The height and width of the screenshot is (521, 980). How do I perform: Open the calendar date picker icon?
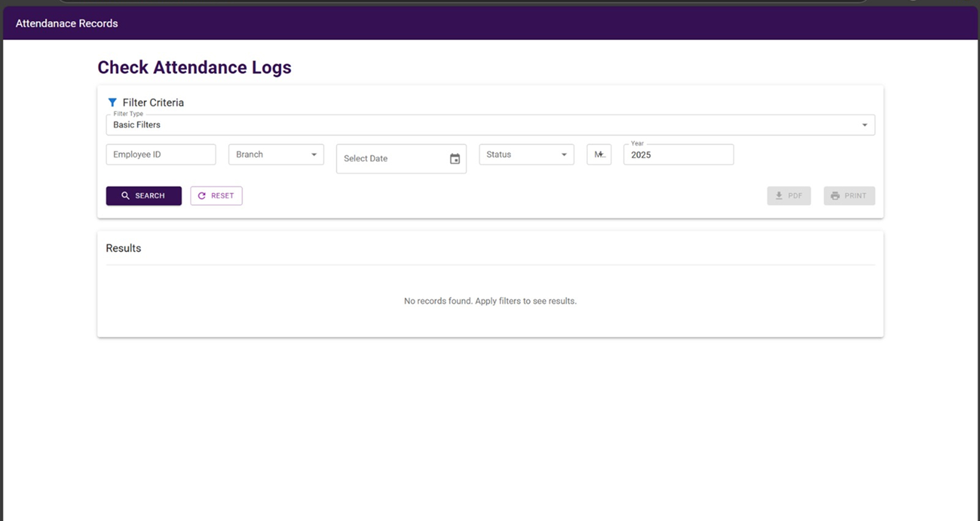pyautogui.click(x=454, y=159)
